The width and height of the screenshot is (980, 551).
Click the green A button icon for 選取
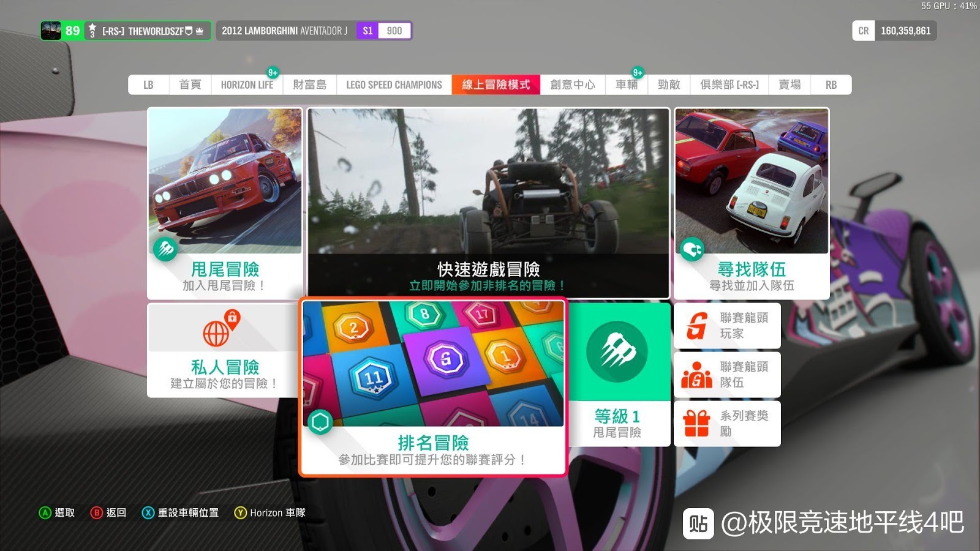[x=45, y=513]
